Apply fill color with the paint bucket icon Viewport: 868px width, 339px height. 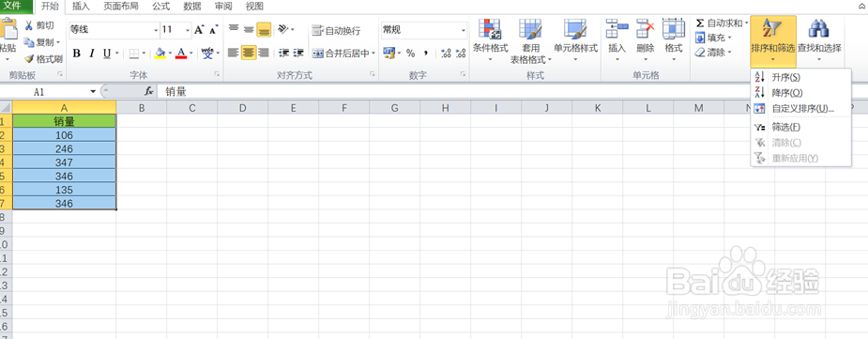point(160,54)
